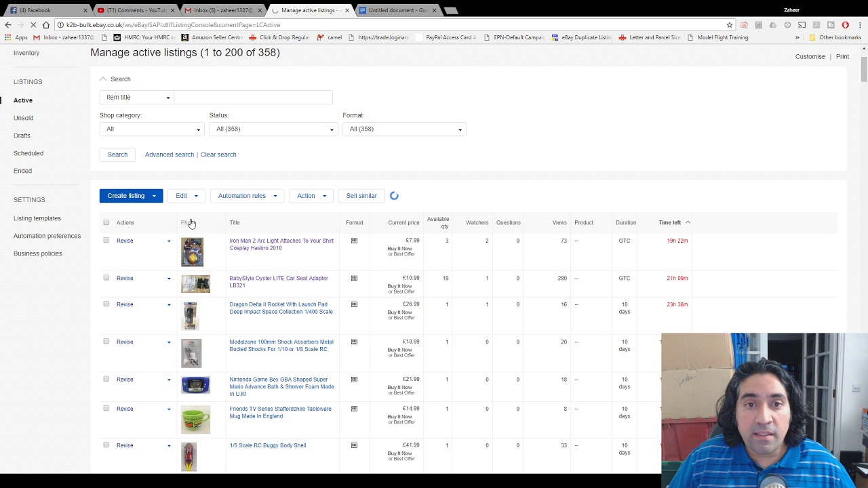
Task: Open the Drafts sidebar item
Action: tap(22, 136)
